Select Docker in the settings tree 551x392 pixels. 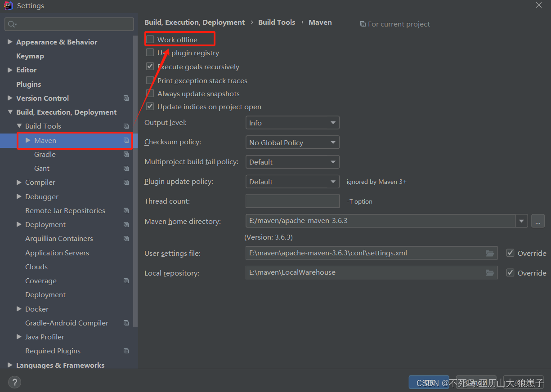(36, 309)
